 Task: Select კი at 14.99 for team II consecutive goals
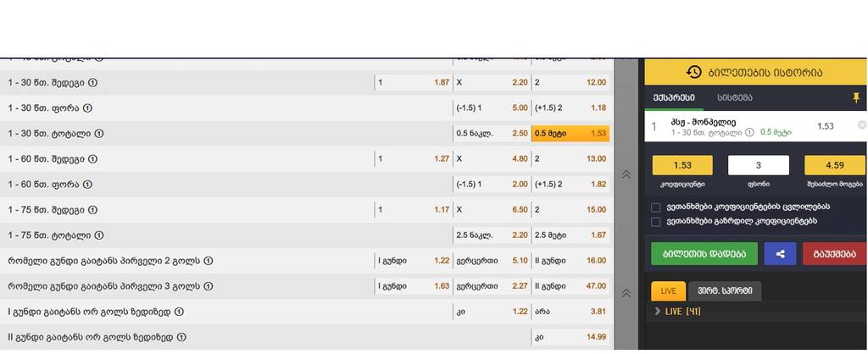pyautogui.click(x=570, y=337)
